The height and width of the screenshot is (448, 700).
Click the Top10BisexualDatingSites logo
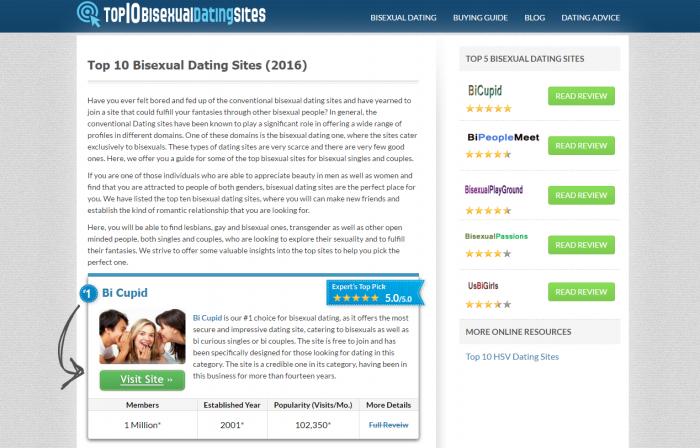(x=171, y=14)
